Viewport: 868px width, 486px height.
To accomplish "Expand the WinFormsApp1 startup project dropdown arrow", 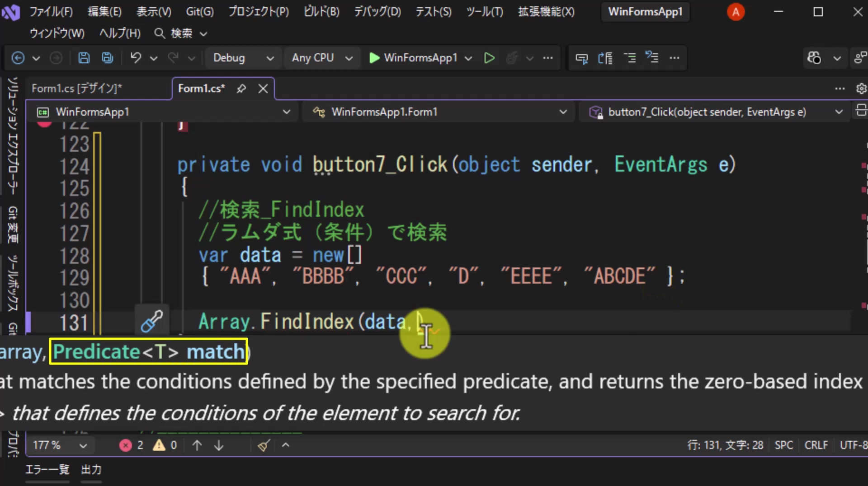I will pos(468,58).
